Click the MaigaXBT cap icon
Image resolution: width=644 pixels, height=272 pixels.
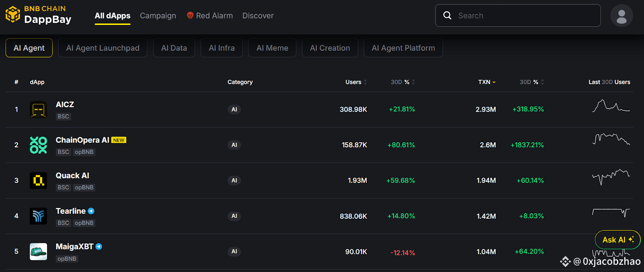[38, 251]
